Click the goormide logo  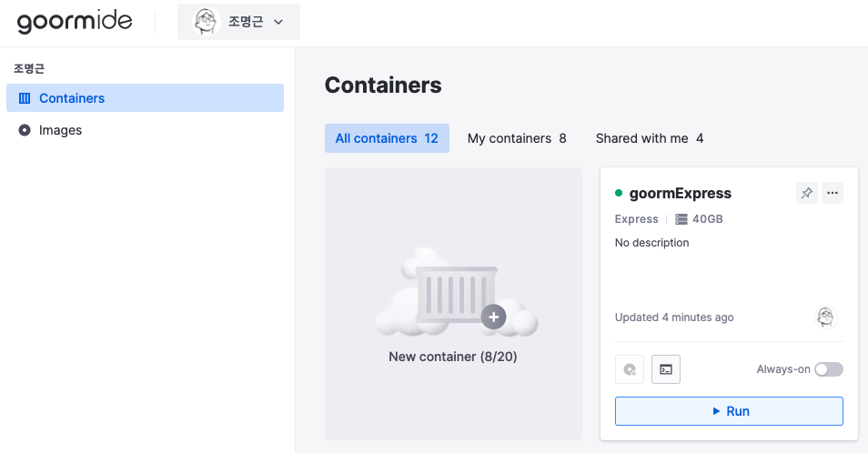pyautogui.click(x=75, y=22)
